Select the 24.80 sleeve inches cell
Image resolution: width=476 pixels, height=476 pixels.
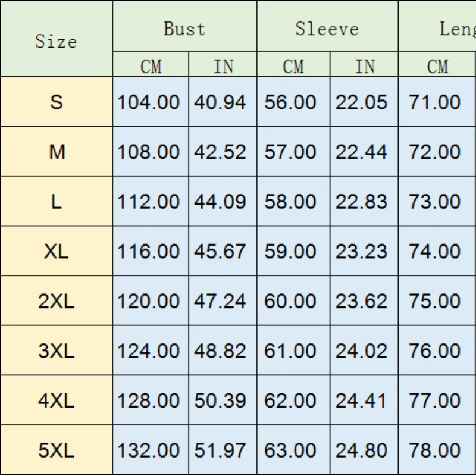pos(361,450)
